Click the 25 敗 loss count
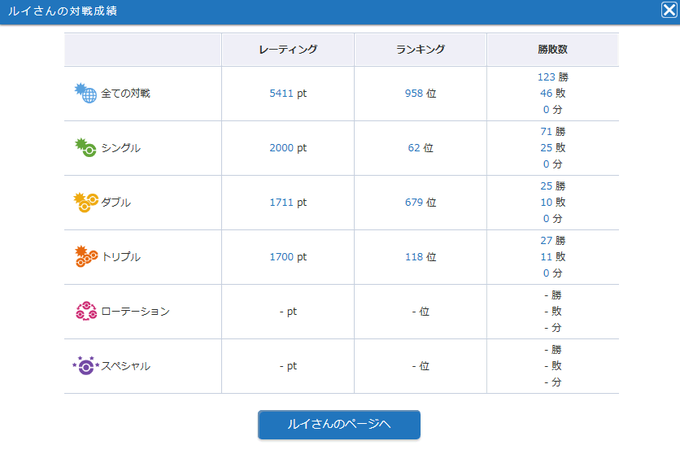The image size is (680, 454). pyautogui.click(x=552, y=148)
